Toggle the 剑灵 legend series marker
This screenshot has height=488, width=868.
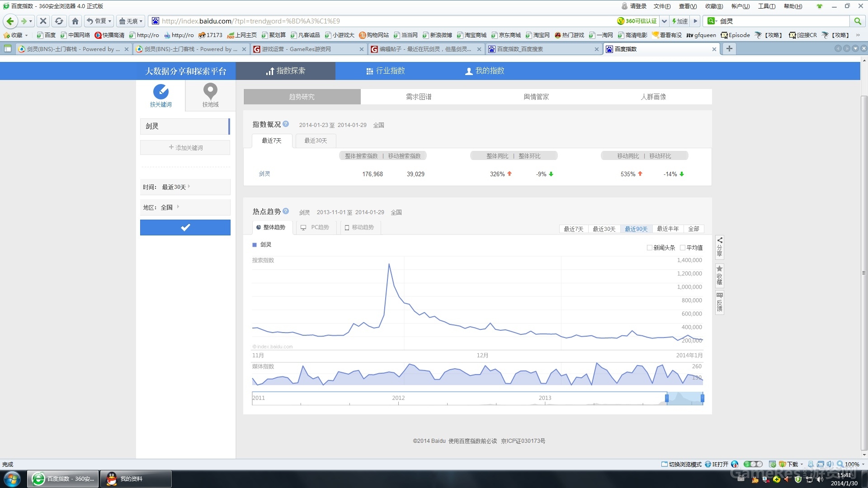point(255,245)
